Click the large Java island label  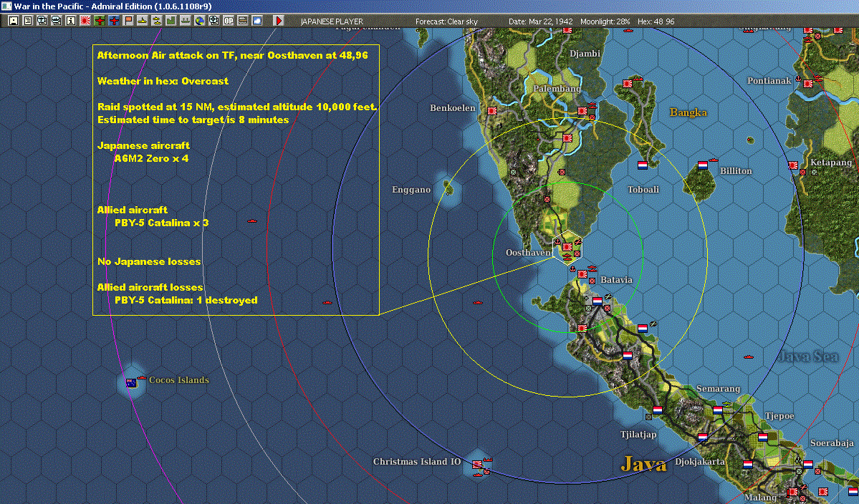click(x=643, y=465)
